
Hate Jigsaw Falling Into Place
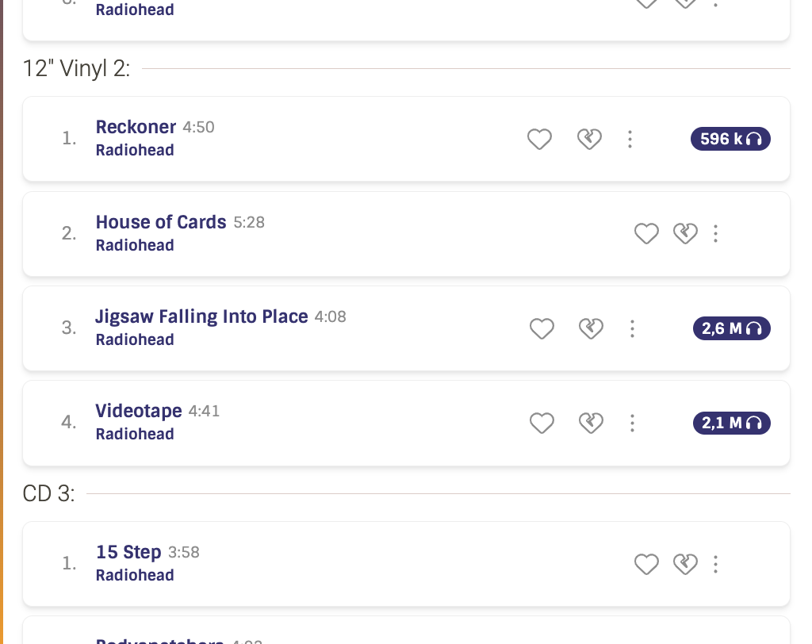coord(591,328)
